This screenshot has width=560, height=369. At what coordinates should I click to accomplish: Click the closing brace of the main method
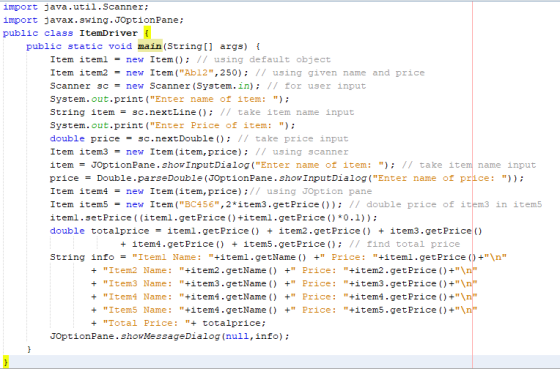tap(29, 349)
